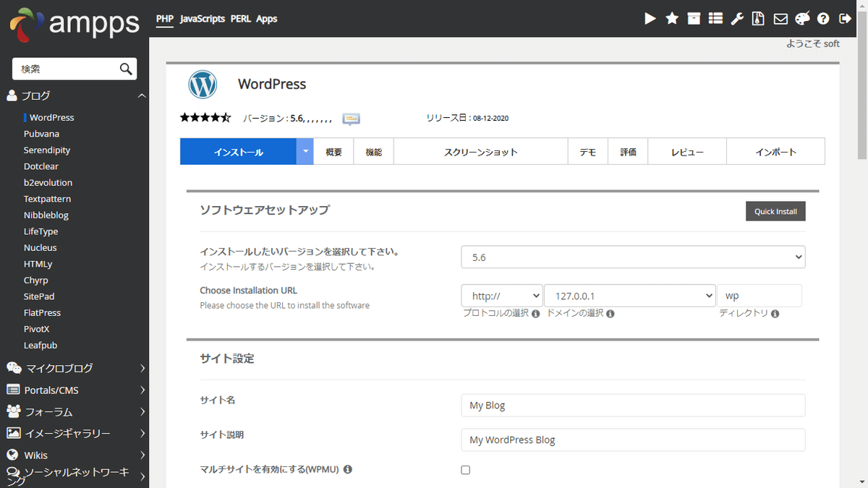Click the play icon in top bar
This screenshot has height=488, width=868.
pyautogui.click(x=650, y=19)
